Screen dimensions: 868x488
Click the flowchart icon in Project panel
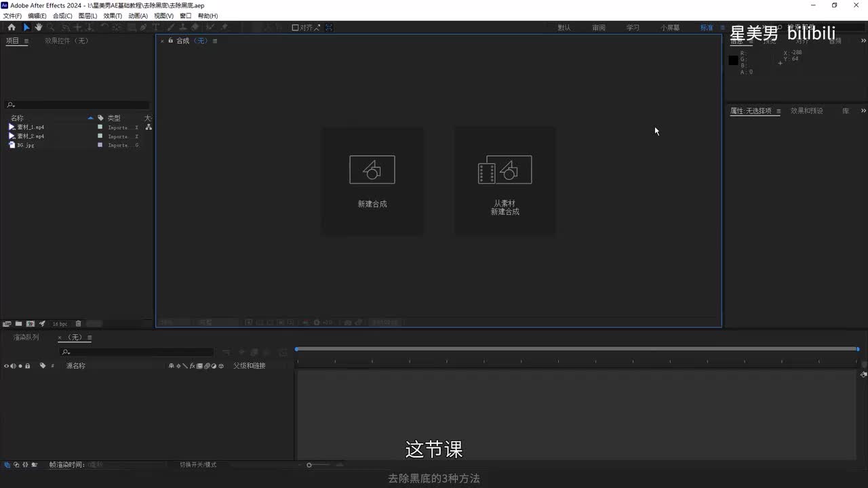click(149, 127)
